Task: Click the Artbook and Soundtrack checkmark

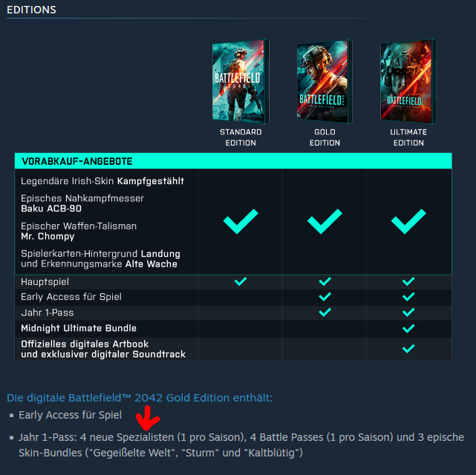Action: 408,349
